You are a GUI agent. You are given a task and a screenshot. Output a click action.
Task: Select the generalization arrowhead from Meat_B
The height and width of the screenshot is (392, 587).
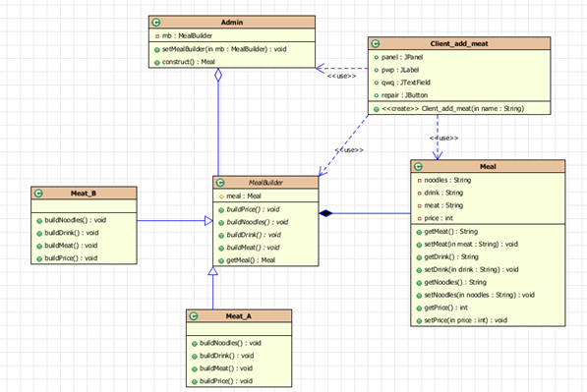[208, 221]
